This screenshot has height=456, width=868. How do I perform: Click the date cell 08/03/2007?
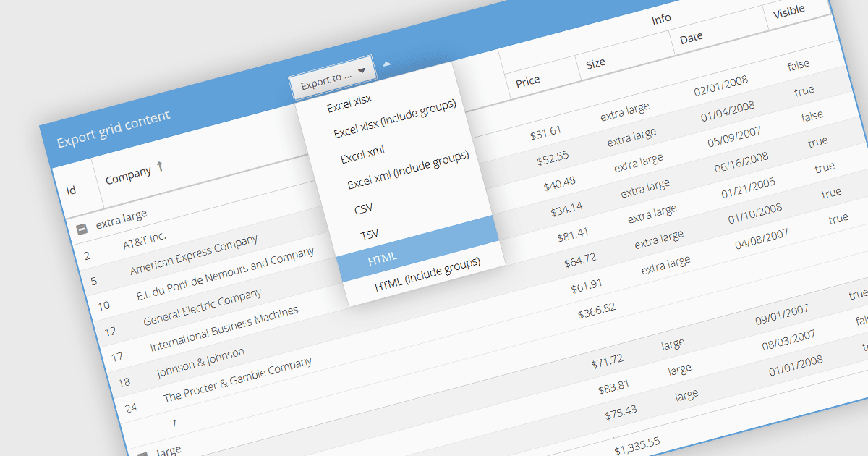(x=789, y=342)
